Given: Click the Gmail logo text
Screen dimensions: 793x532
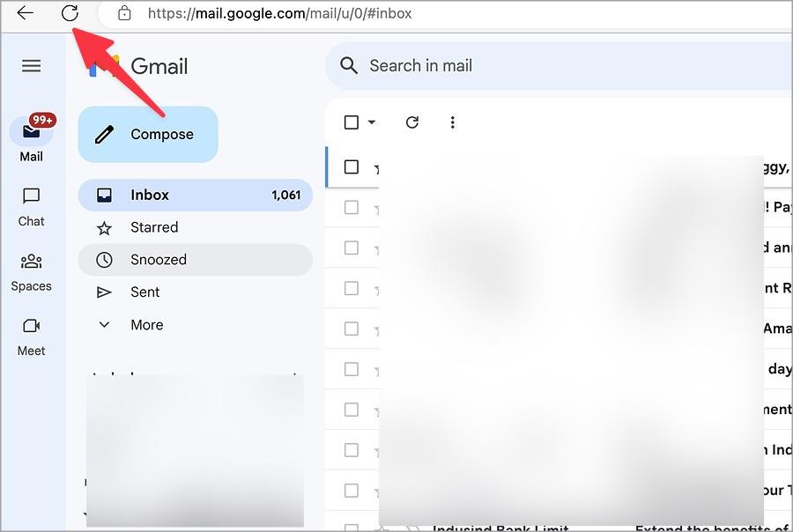Looking at the screenshot, I should click(159, 66).
